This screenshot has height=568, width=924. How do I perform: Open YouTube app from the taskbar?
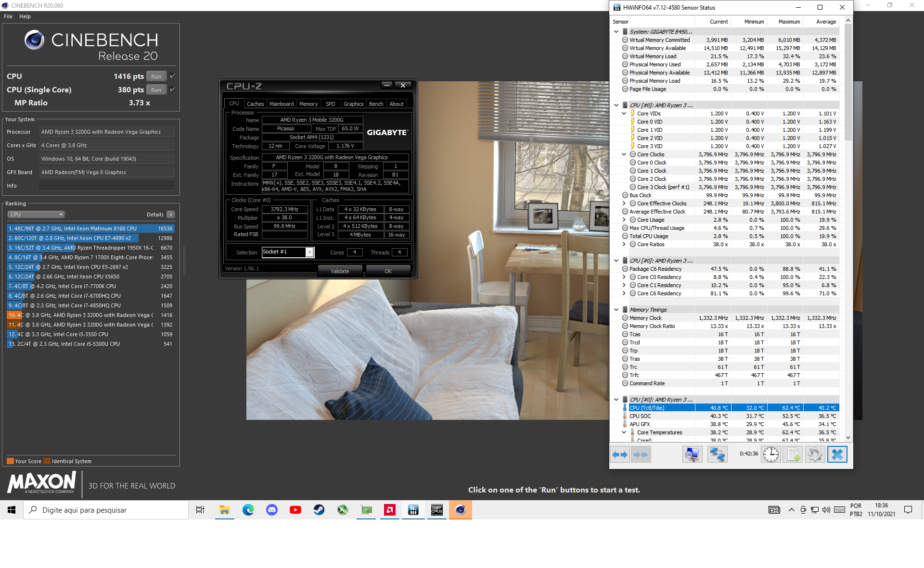[x=295, y=510]
